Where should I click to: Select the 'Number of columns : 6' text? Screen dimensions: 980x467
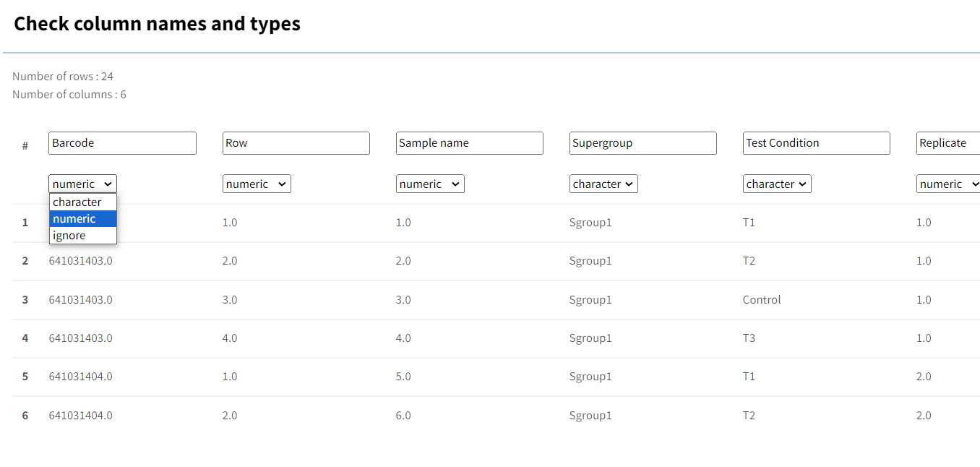69,95
